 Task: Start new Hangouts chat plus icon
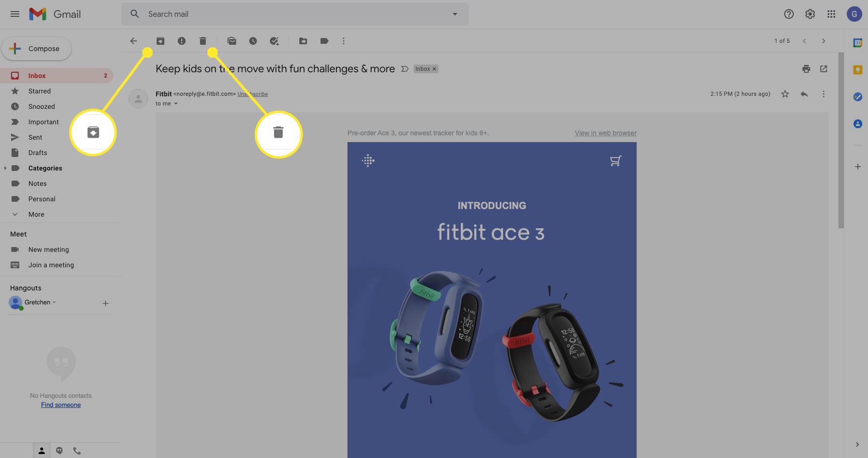[x=106, y=303]
